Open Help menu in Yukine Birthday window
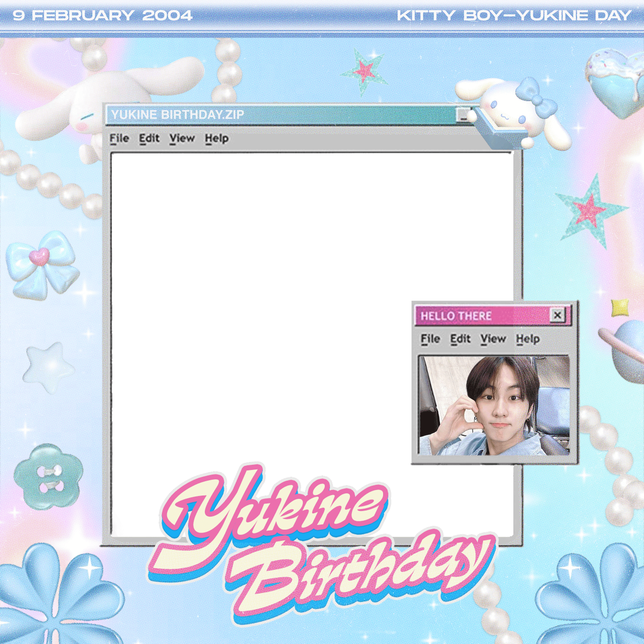 (217, 139)
